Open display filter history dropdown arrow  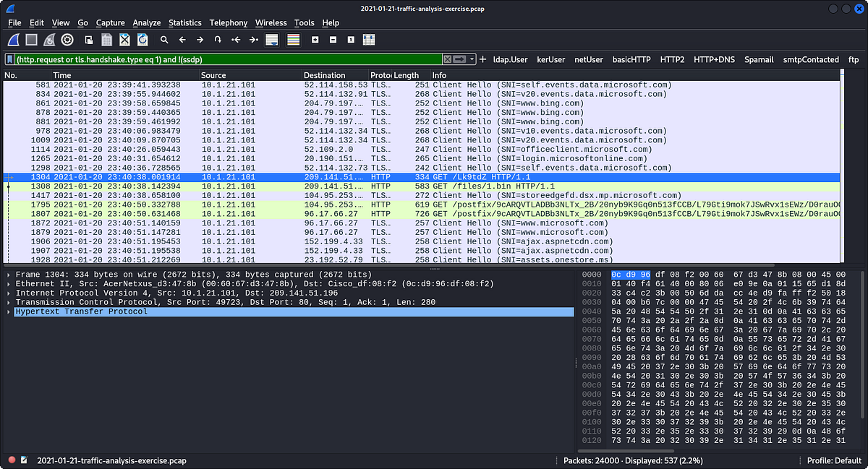click(472, 59)
